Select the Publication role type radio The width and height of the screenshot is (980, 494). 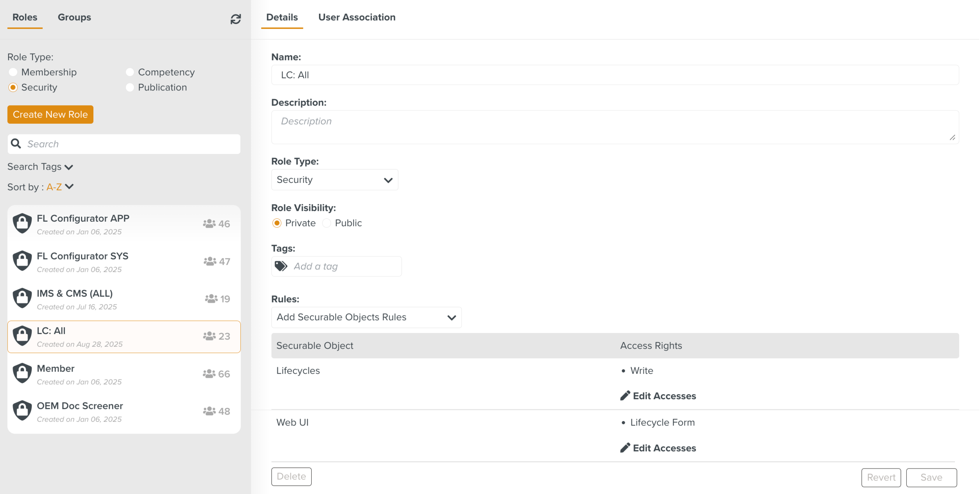[x=130, y=87]
